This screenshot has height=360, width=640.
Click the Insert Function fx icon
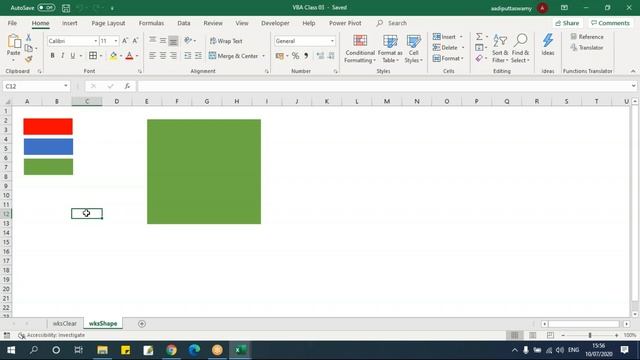coord(127,86)
